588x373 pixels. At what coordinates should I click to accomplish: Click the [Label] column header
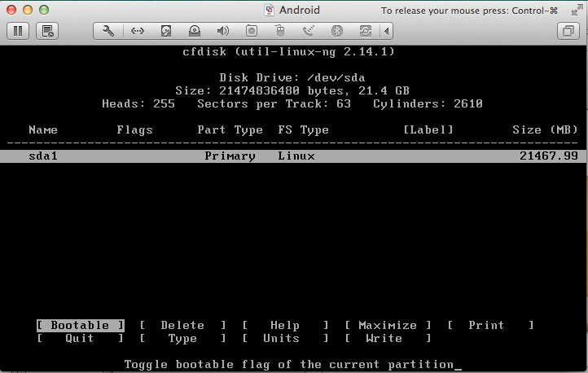point(428,130)
